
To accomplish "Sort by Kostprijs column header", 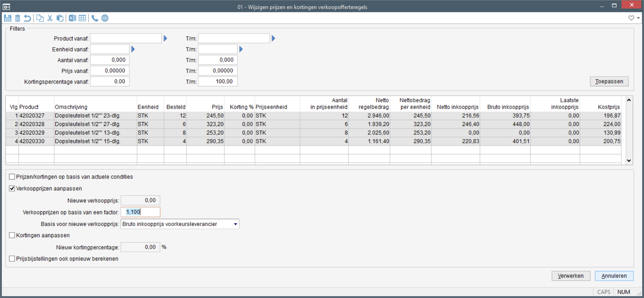I will (x=609, y=107).
